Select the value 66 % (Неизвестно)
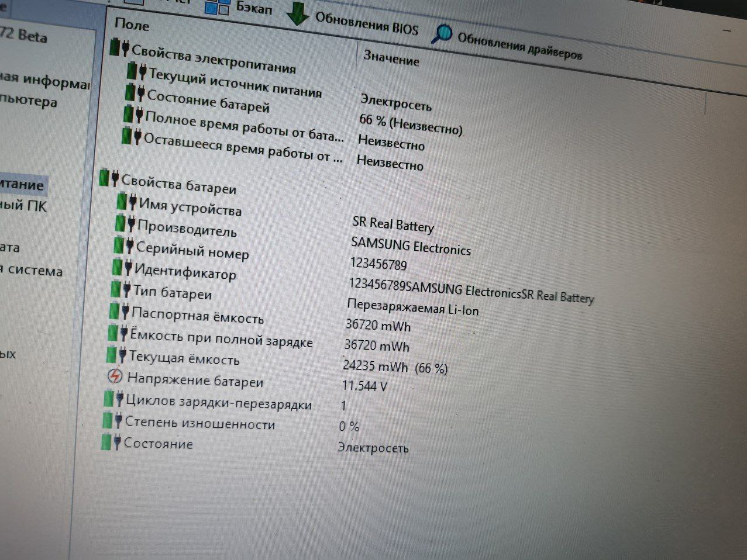This screenshot has width=747, height=560. pyautogui.click(x=411, y=123)
